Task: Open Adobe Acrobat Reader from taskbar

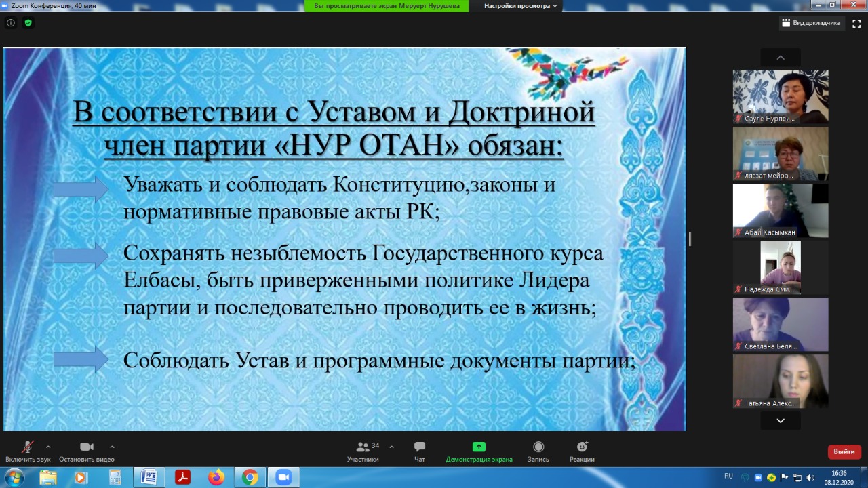Action: click(x=182, y=477)
